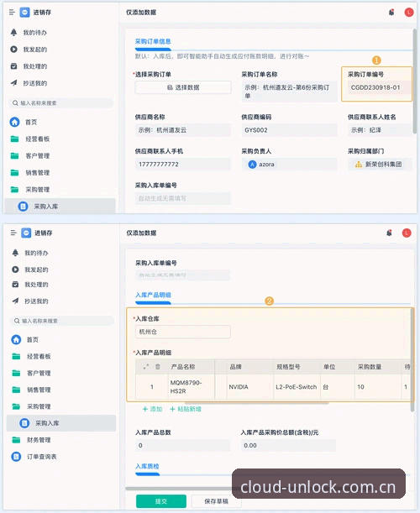Click 首页 home icon in lower screenshot
Viewport: 420px width, 513px height.
click(x=16, y=339)
